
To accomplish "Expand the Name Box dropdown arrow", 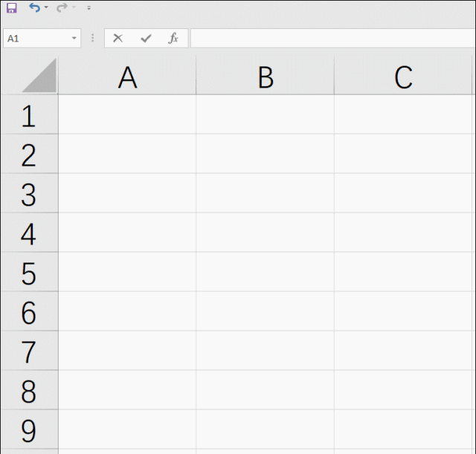I will (x=74, y=39).
